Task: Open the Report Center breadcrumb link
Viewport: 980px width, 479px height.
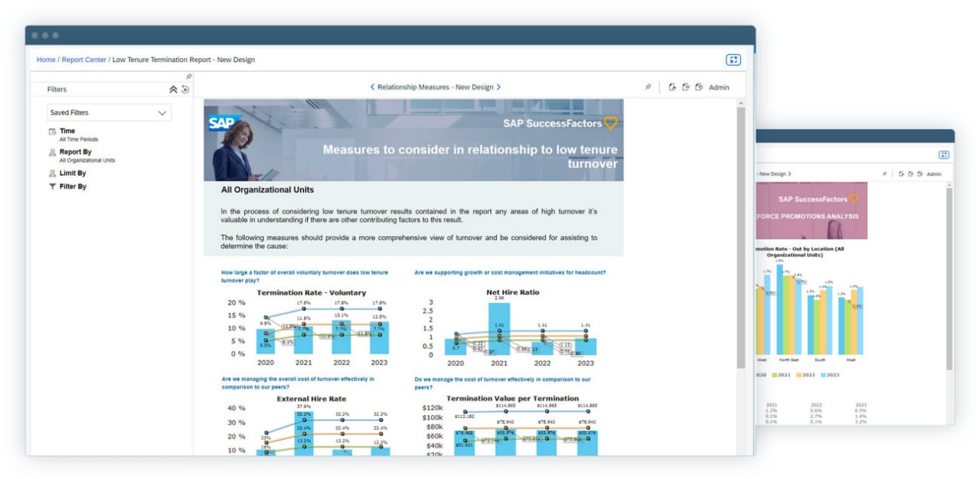Action: pyautogui.click(x=84, y=60)
